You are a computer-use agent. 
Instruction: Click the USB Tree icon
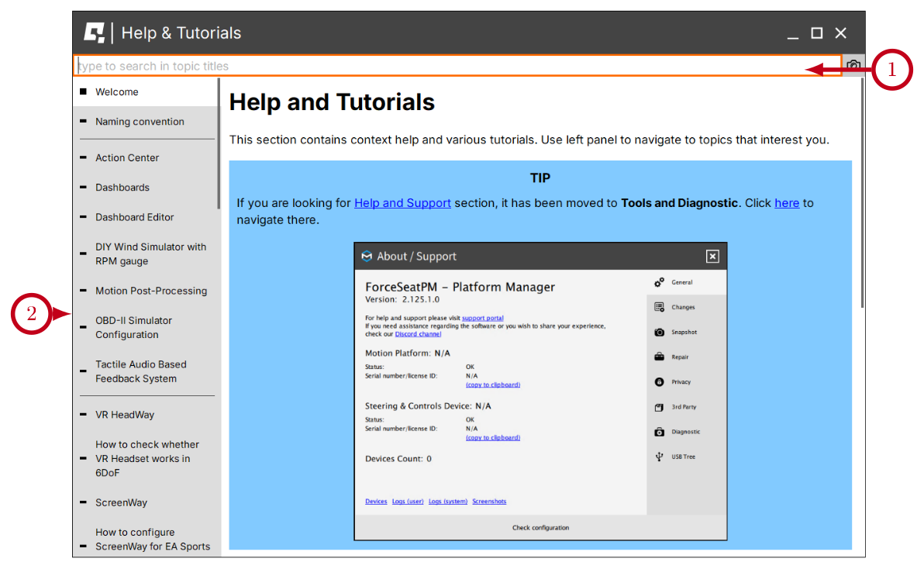tap(659, 457)
